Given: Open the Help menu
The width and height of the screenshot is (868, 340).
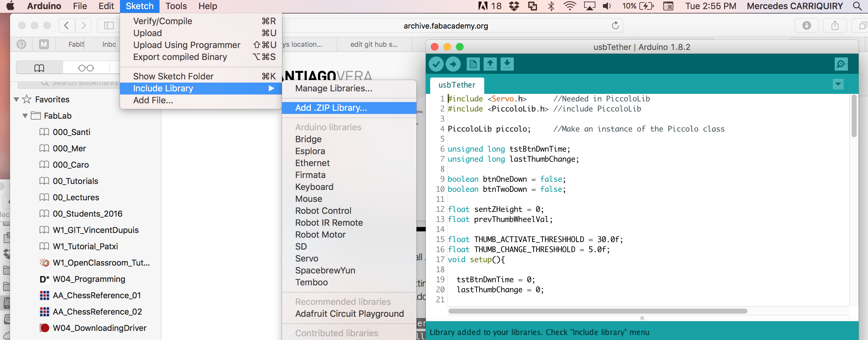Looking at the screenshot, I should 208,6.
